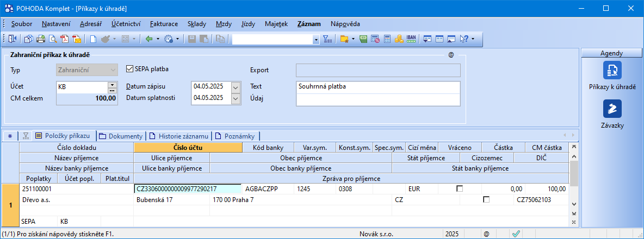Image resolution: width=644 pixels, height=239 pixels.
Task: Click the Agendy panel header button
Action: (x=611, y=53)
